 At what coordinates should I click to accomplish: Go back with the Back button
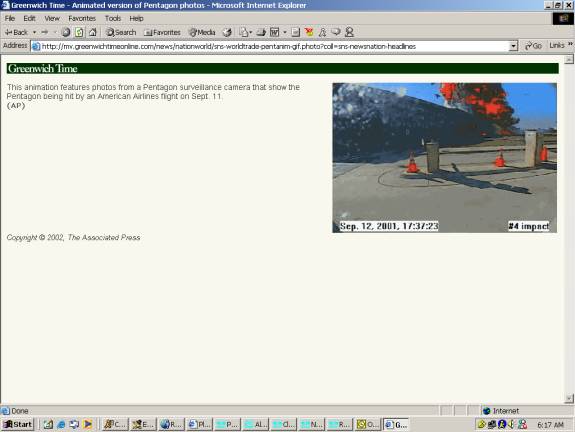[x=16, y=32]
